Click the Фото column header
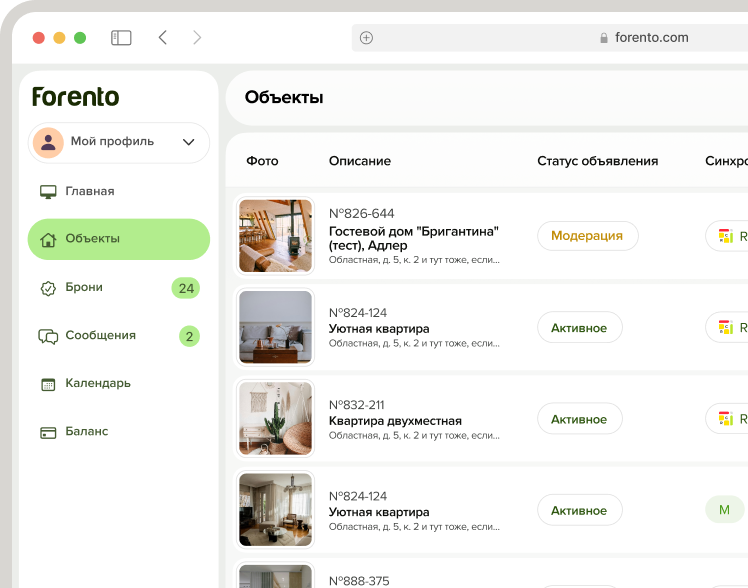 point(262,161)
